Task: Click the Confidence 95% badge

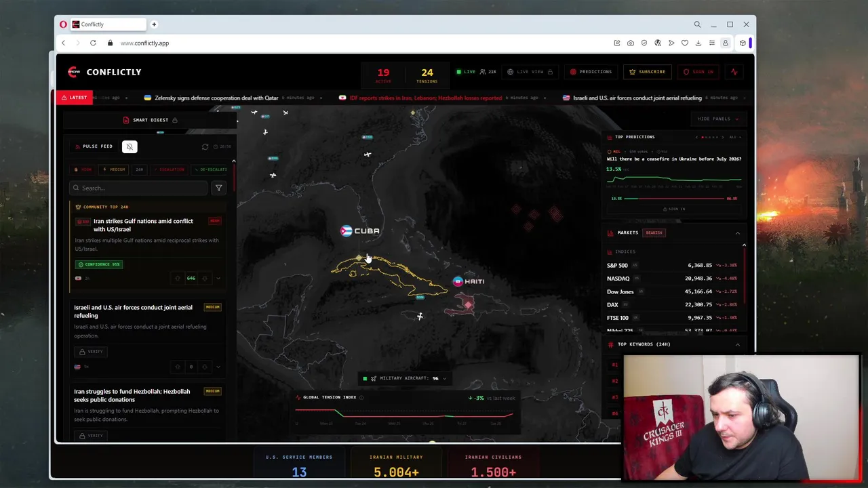Action: pyautogui.click(x=98, y=264)
